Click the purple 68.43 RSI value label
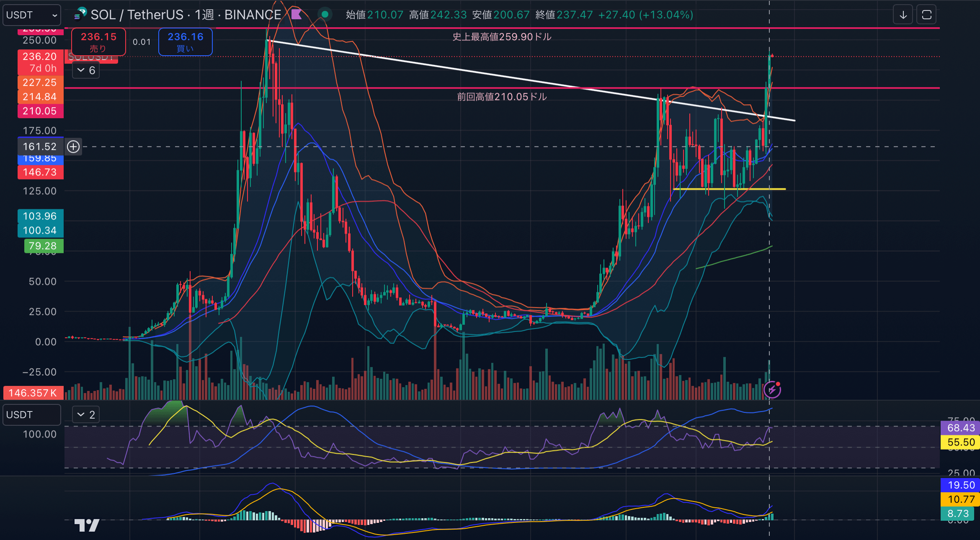 point(960,428)
